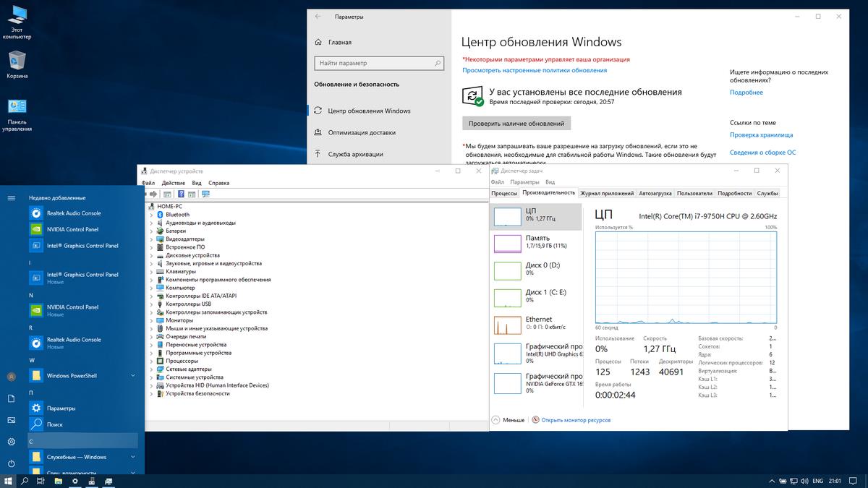Click the Task View icon on taskbar
This screenshot has height=488, width=868.
41,481
